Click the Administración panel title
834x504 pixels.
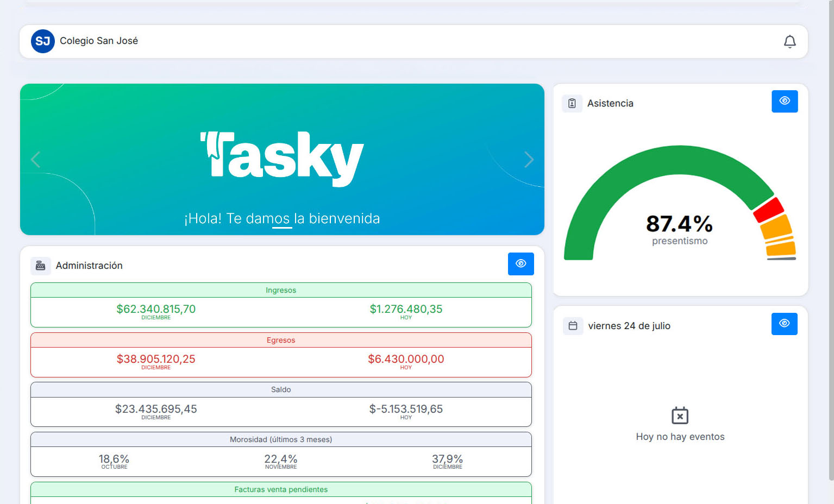click(x=89, y=266)
